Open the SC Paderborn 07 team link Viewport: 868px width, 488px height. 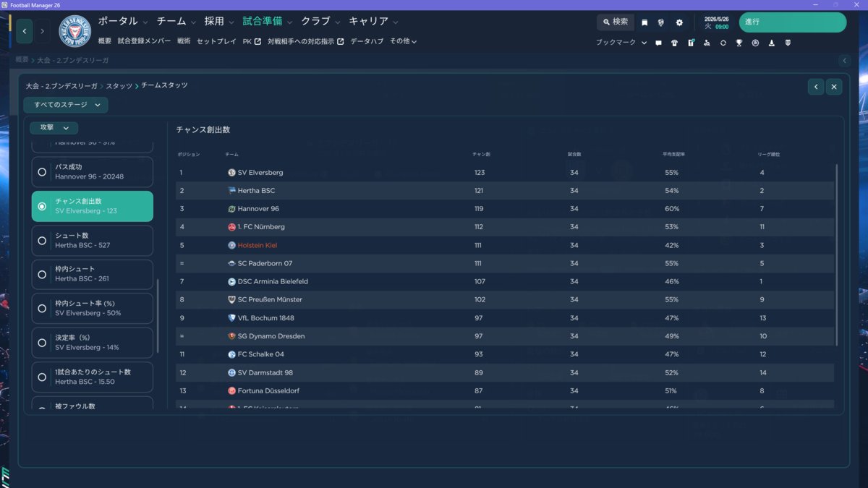tap(265, 263)
